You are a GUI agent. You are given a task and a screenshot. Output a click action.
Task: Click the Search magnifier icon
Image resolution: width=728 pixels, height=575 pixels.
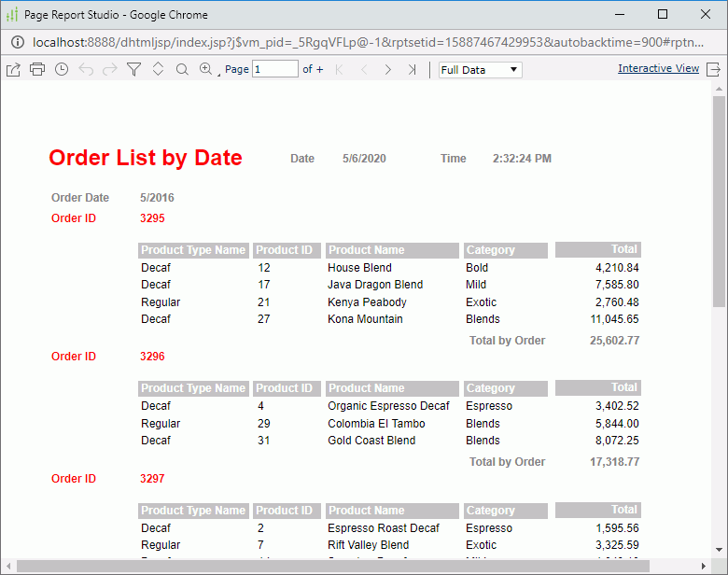click(182, 70)
